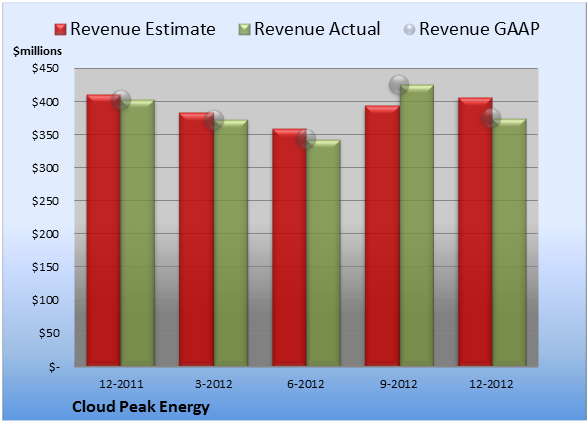Select the 'Revenue GAAP' legend label

point(479,29)
